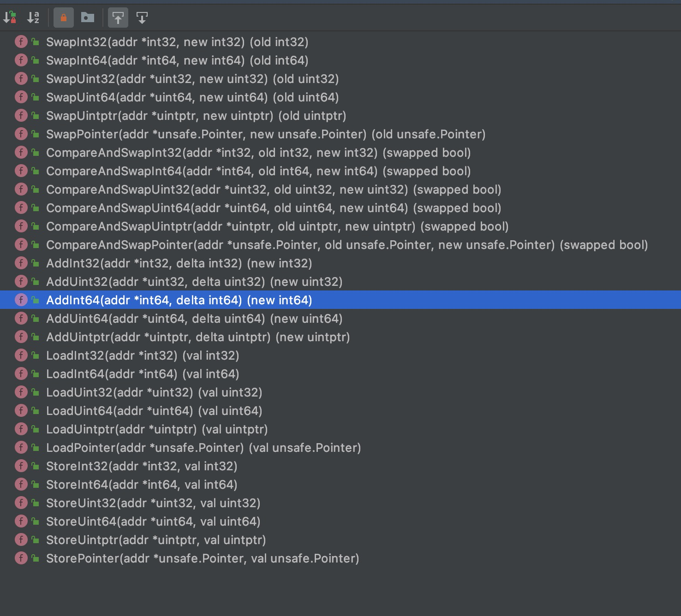
Task: Click green lock icon beside CompareAndSwapUint64
Action: (35, 208)
